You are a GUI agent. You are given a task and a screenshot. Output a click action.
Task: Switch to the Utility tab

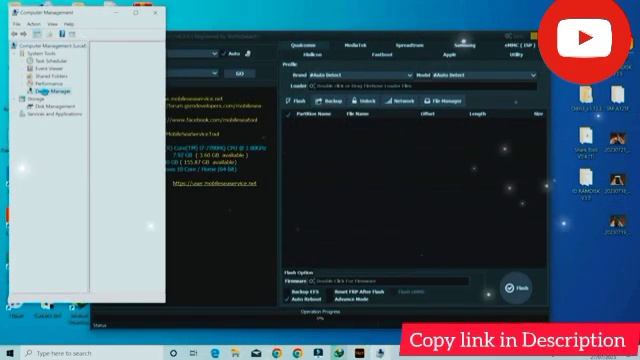pyautogui.click(x=516, y=55)
